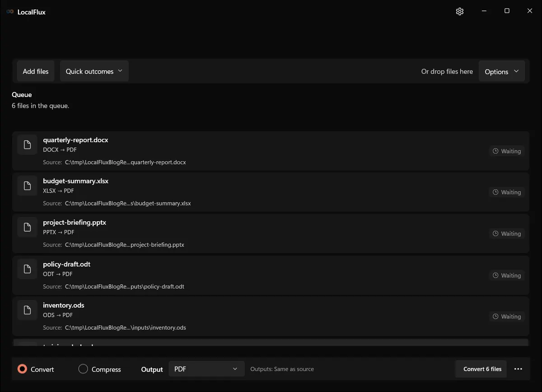The width and height of the screenshot is (542, 392).
Task: Click the source path of budget-summary.xlsx
Action: 128,203
